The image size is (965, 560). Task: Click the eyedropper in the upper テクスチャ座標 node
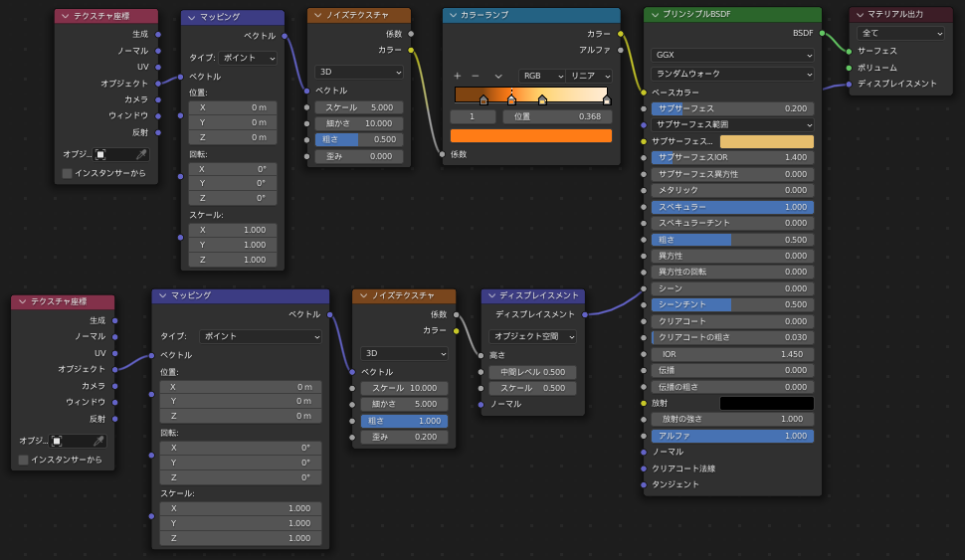[x=141, y=154]
